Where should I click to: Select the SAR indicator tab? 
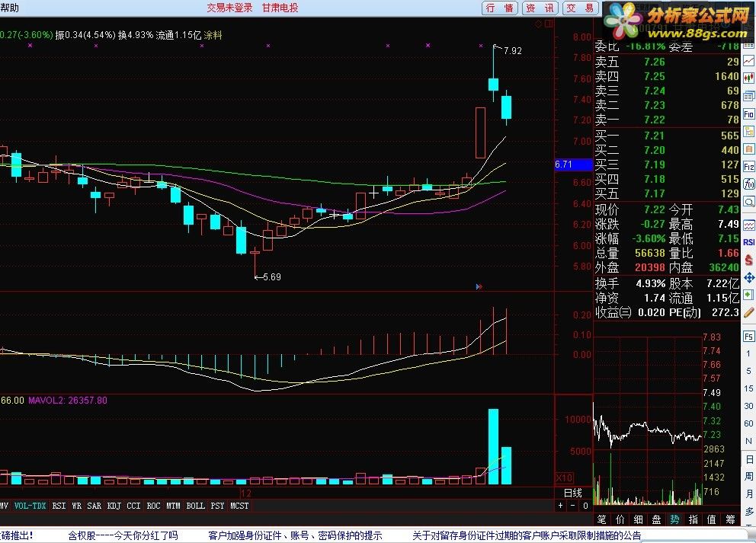point(94,506)
